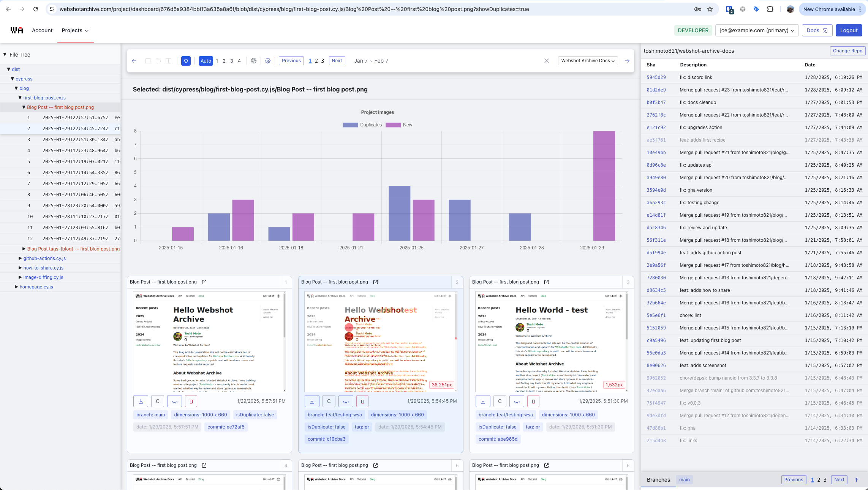The width and height of the screenshot is (868, 490).
Task: Open the joe@example.com account dropdown
Action: (x=756, y=30)
